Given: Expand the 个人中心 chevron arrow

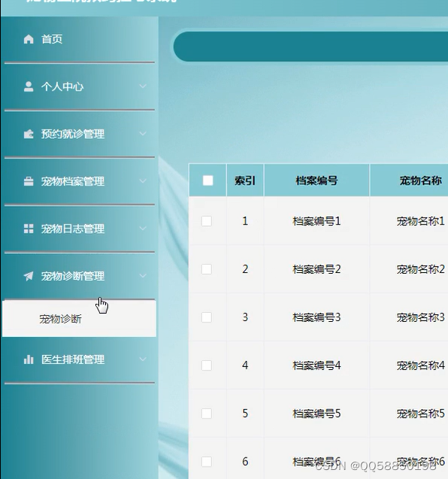Looking at the screenshot, I should pyautogui.click(x=143, y=86).
